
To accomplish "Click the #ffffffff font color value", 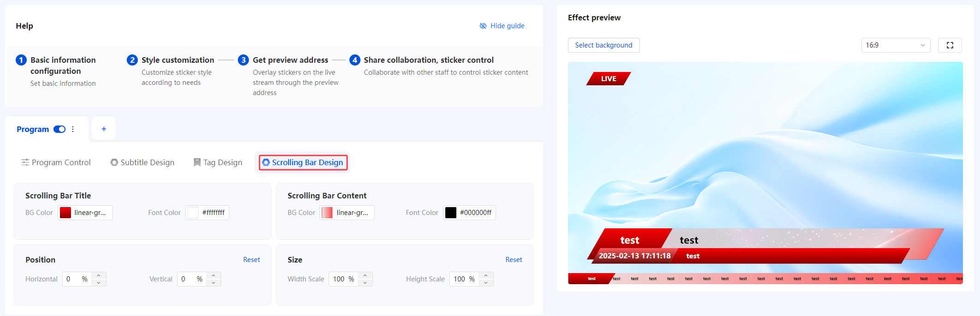I will 213,213.
